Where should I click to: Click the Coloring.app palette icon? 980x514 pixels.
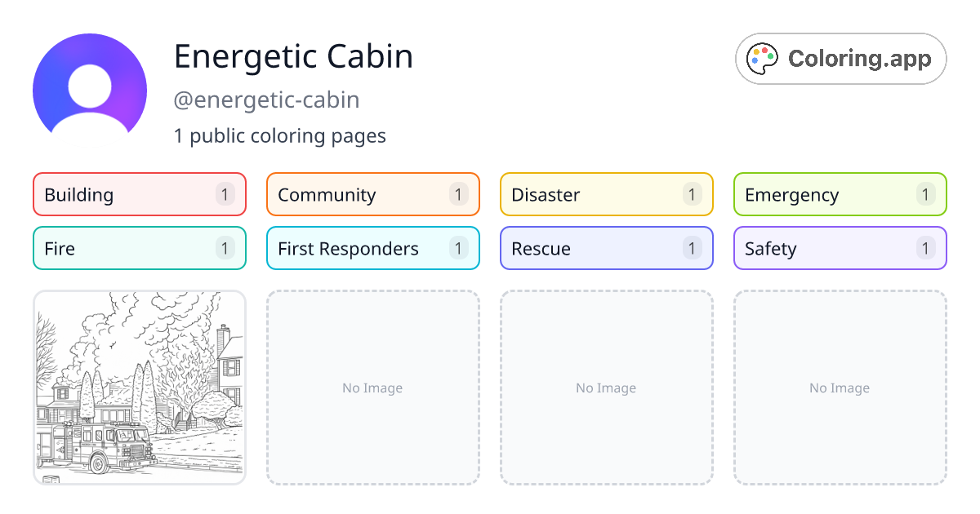pyautogui.click(x=763, y=59)
